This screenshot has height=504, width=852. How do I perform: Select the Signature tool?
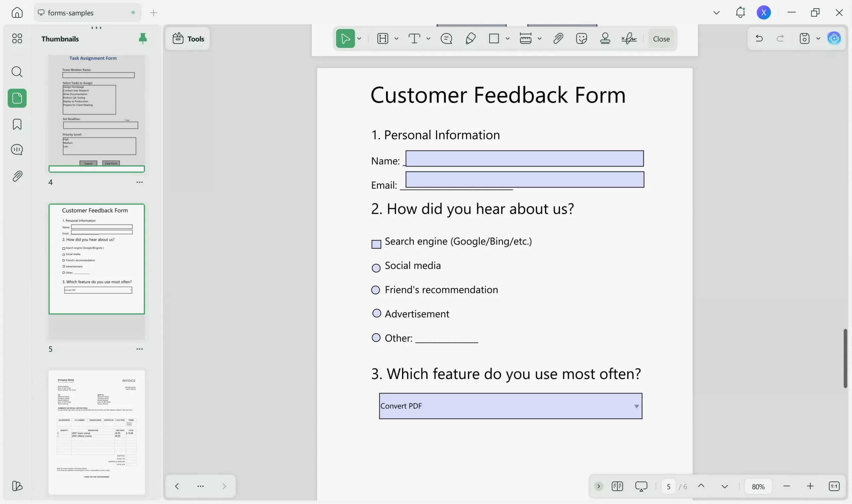tap(629, 38)
